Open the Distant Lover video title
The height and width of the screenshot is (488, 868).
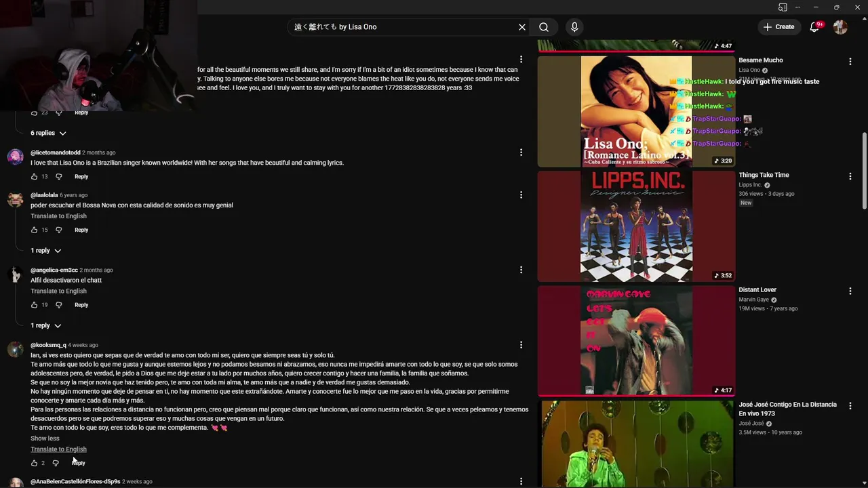click(757, 290)
